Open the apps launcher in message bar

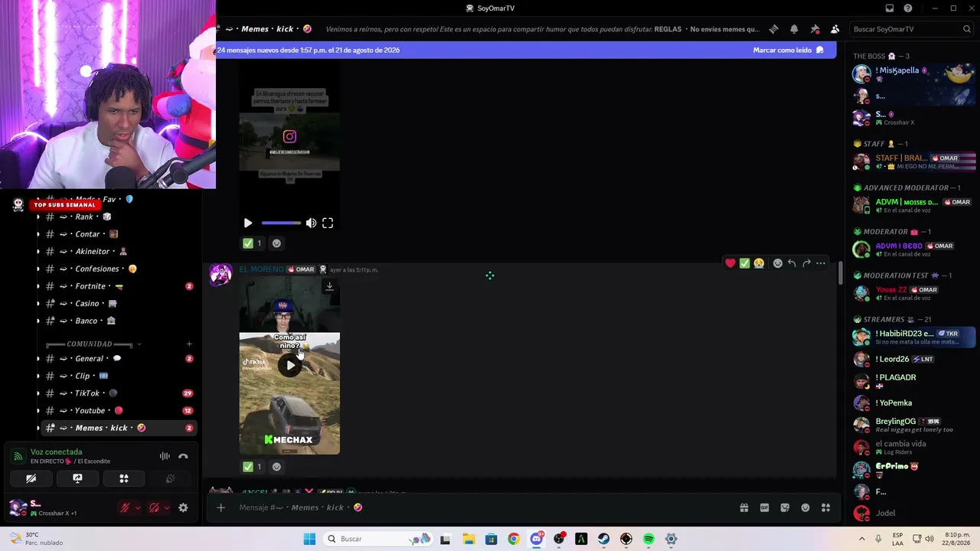825,507
